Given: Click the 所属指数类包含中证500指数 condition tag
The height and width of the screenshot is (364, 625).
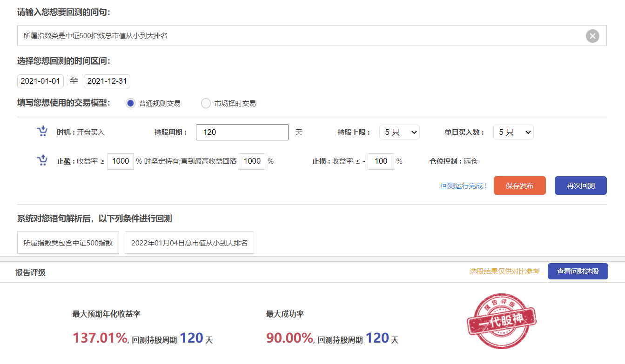Looking at the screenshot, I should pos(68,243).
